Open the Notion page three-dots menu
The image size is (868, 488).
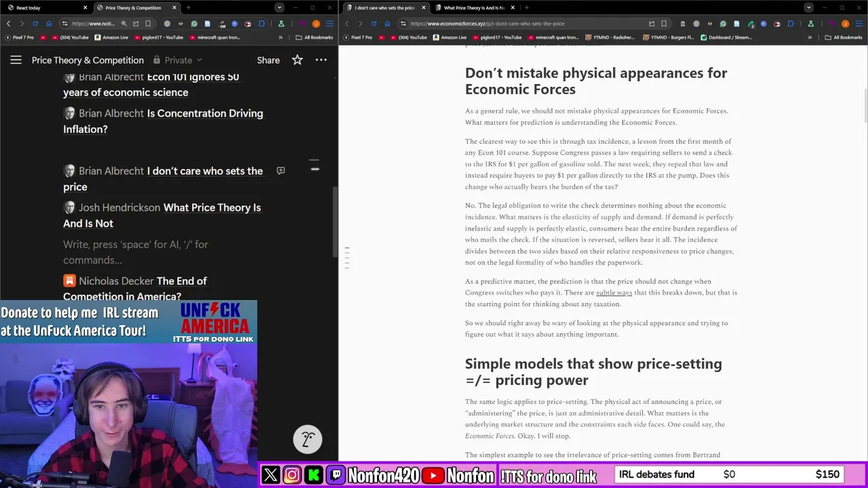pos(321,60)
